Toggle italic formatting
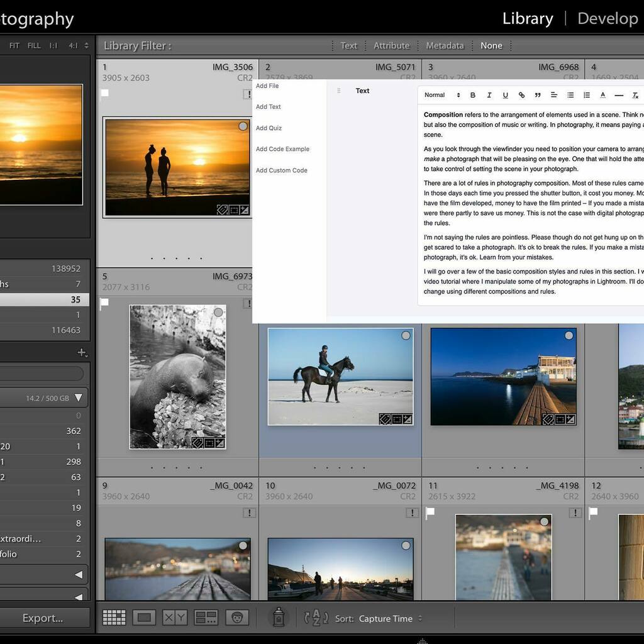Image resolution: width=644 pixels, height=644 pixels. (x=489, y=95)
